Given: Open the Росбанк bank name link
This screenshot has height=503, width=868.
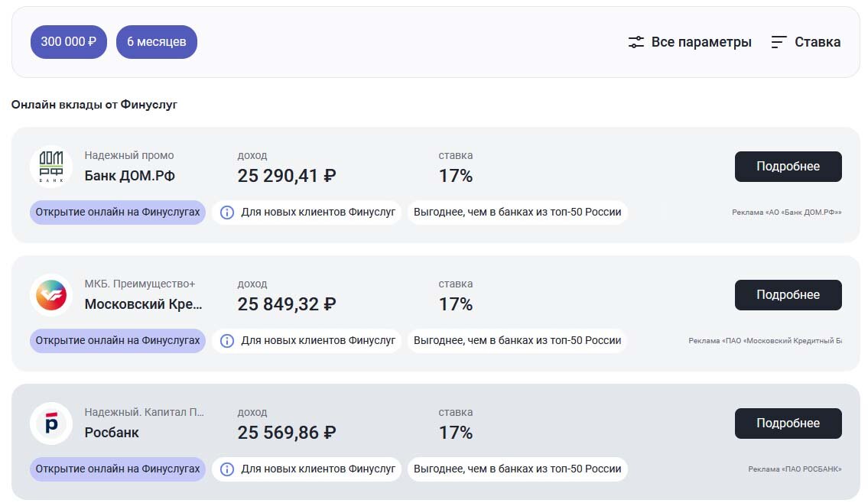Looking at the screenshot, I should tap(112, 433).
